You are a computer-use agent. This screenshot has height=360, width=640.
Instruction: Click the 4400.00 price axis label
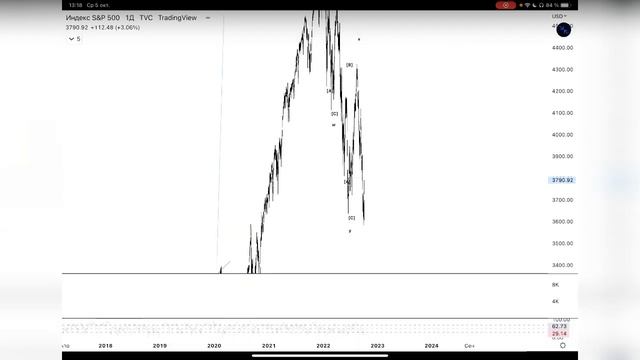coord(562,48)
